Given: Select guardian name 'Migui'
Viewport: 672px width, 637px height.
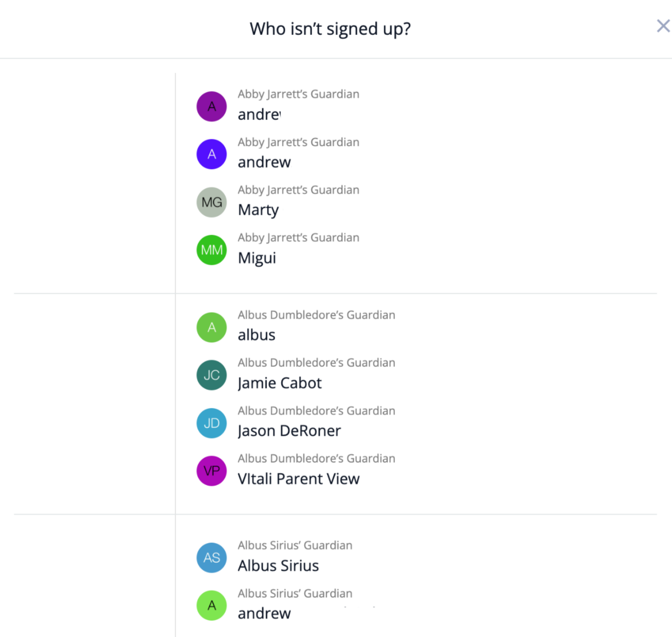Looking at the screenshot, I should click(257, 258).
